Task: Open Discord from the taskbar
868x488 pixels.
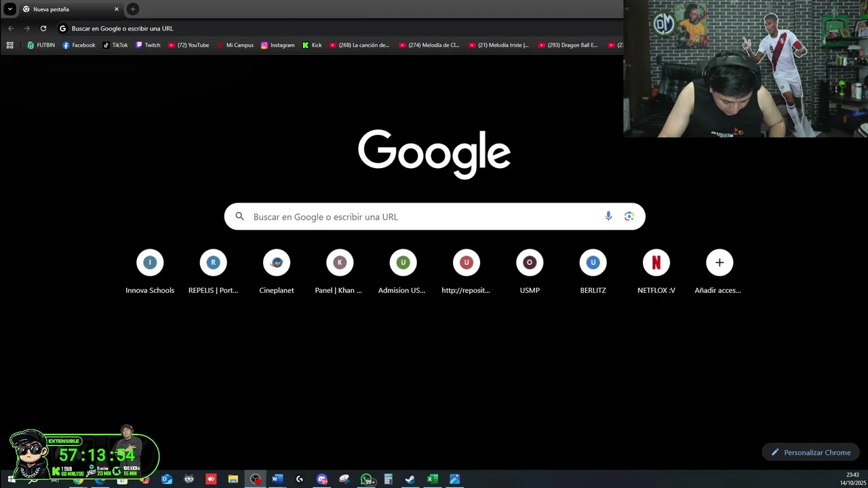Action: tap(321, 479)
